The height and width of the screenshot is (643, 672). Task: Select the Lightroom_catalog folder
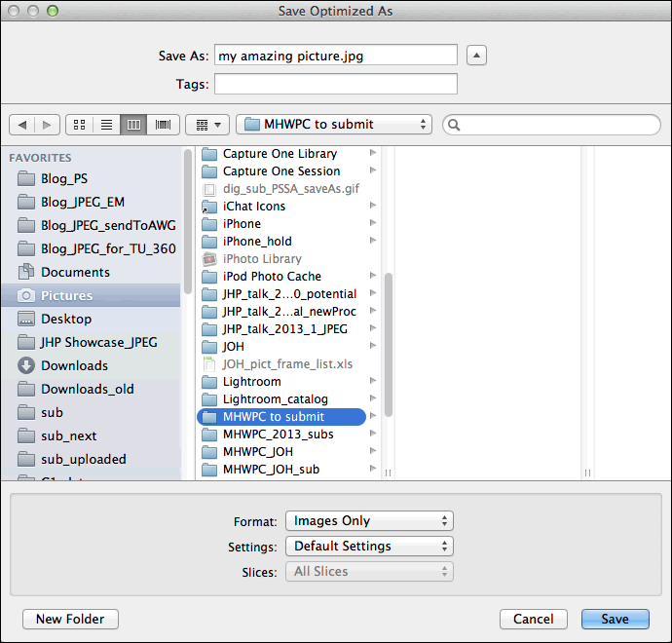coord(275,399)
